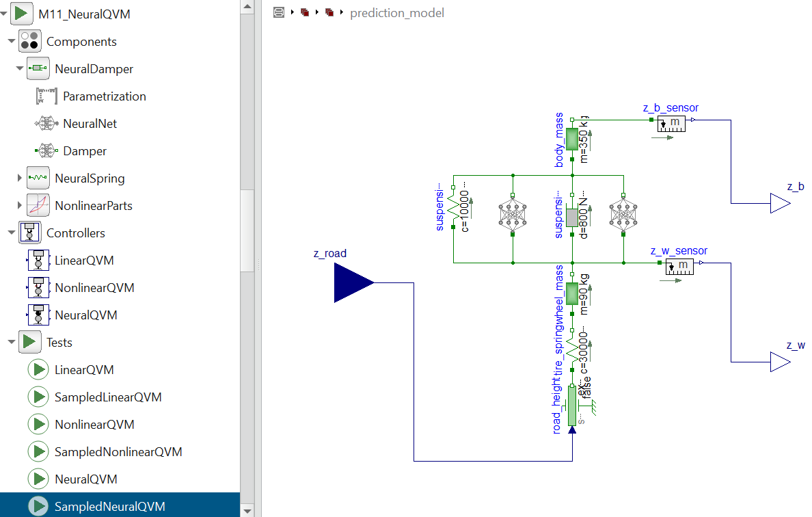Collapse the NeuralDamper tree node
The width and height of the screenshot is (812, 517).
20,68
